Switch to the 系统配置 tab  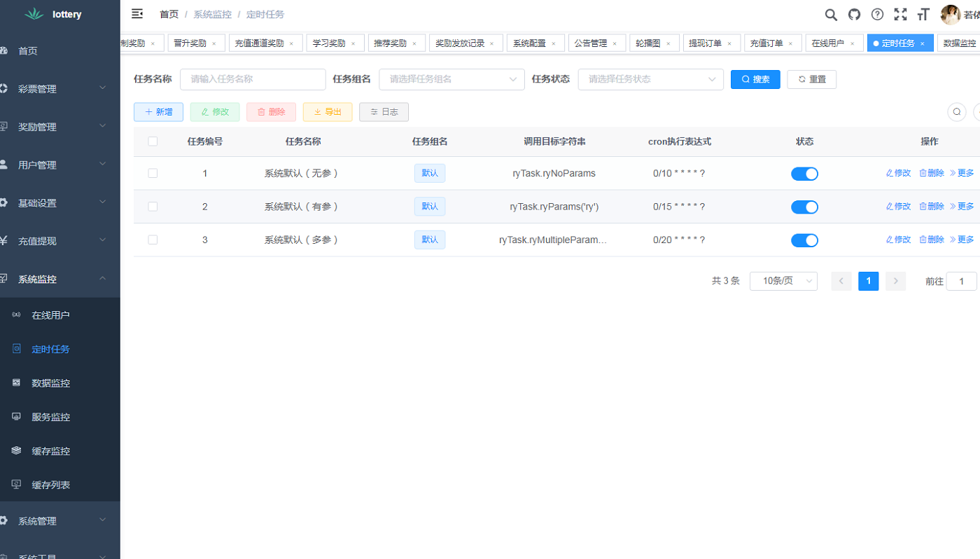tap(531, 43)
